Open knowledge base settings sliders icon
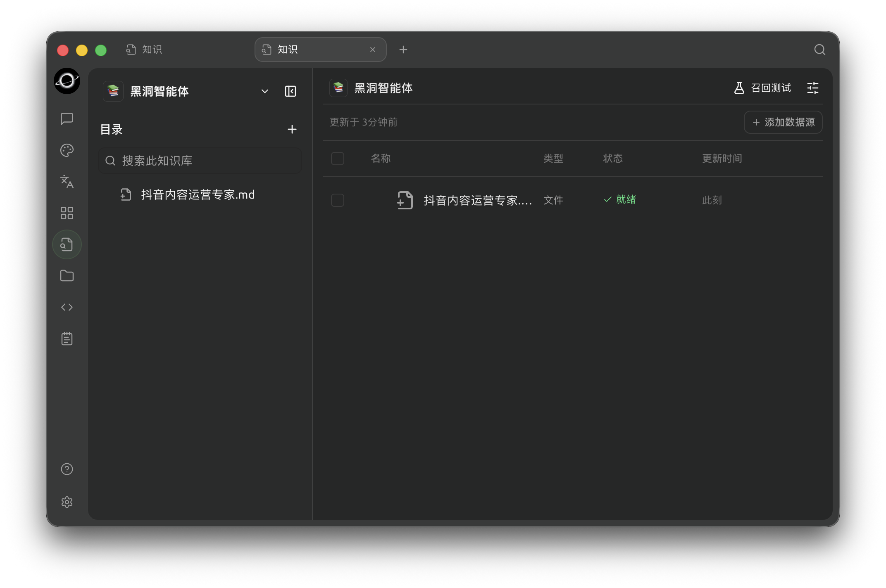This screenshot has height=588, width=886. (x=813, y=88)
